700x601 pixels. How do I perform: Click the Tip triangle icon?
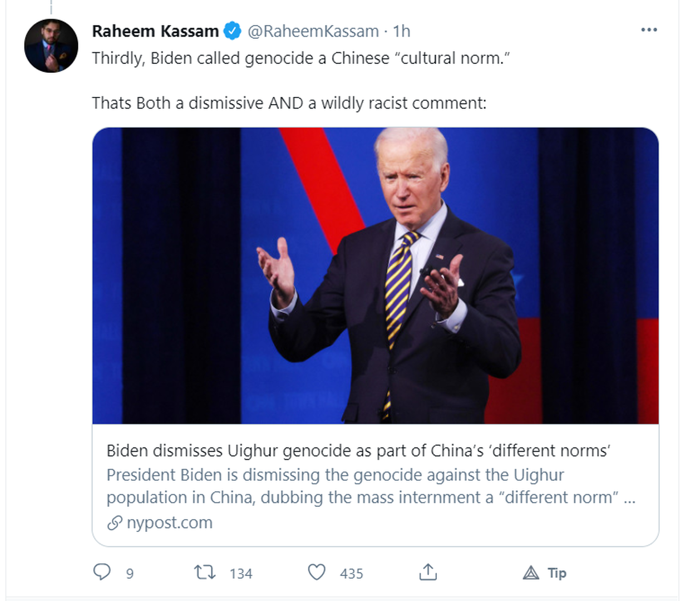[x=531, y=573]
